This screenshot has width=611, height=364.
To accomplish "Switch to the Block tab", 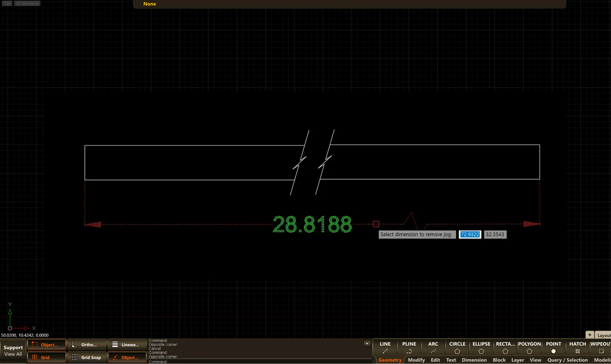I will (499, 360).
